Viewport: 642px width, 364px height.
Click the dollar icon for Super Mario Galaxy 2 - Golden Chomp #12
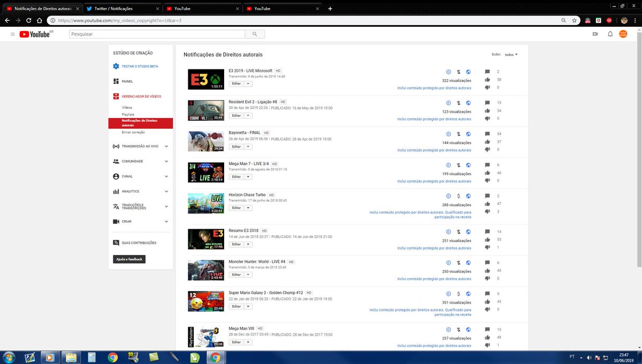(x=458, y=293)
